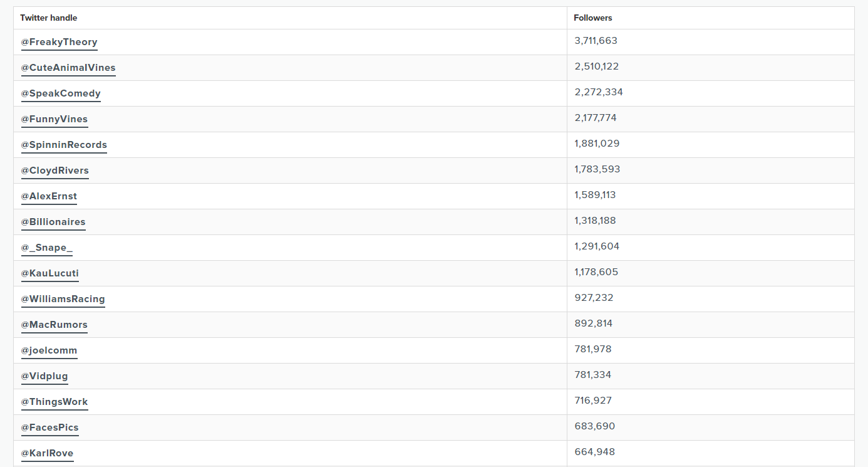Click the Followers column header
The width and height of the screenshot is (868, 467).
tap(593, 18)
